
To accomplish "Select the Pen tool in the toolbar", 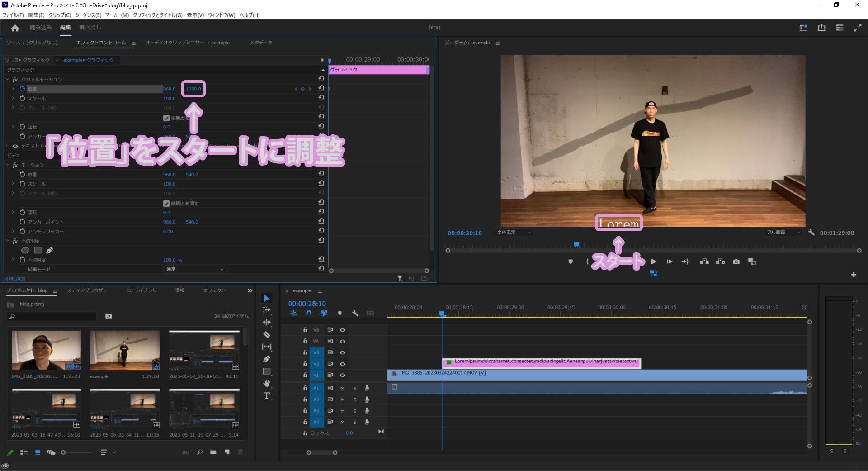I will [267, 359].
